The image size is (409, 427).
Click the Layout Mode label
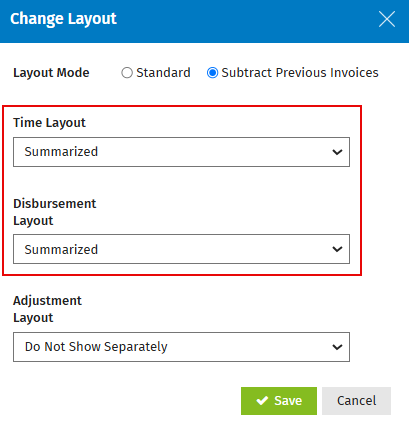pos(51,73)
